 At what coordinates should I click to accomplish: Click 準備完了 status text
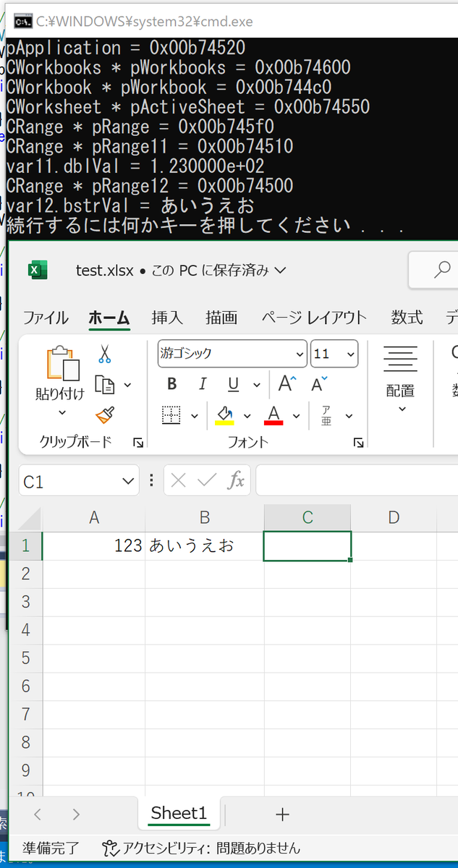click(x=51, y=848)
